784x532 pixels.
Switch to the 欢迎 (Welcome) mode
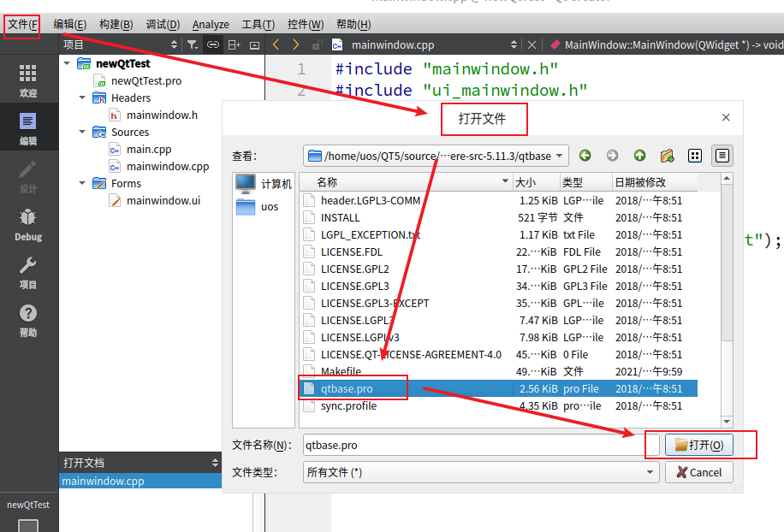27,75
